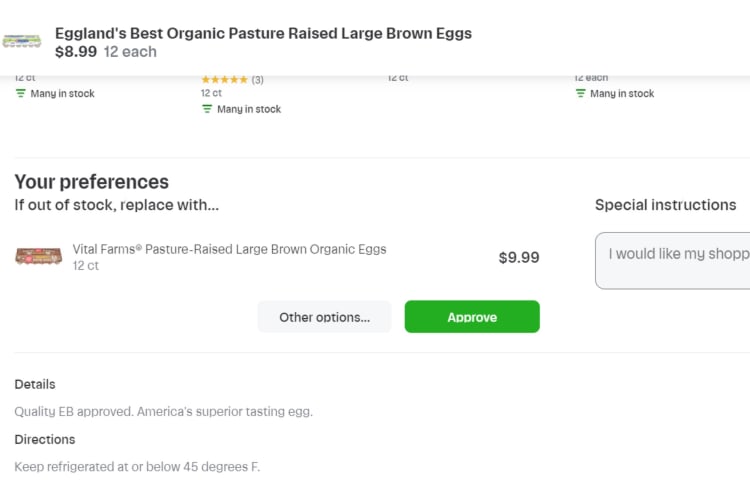
Task: Click the Your preferences heading
Action: click(91, 182)
